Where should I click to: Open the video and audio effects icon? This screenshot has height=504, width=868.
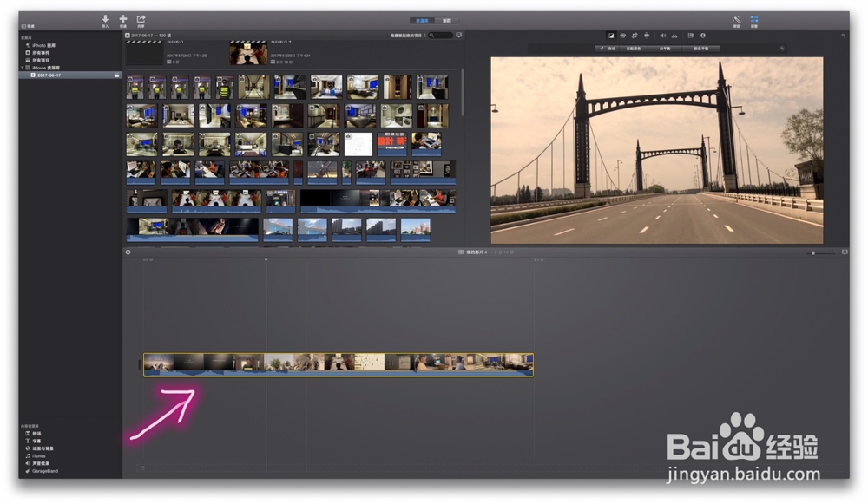[691, 36]
